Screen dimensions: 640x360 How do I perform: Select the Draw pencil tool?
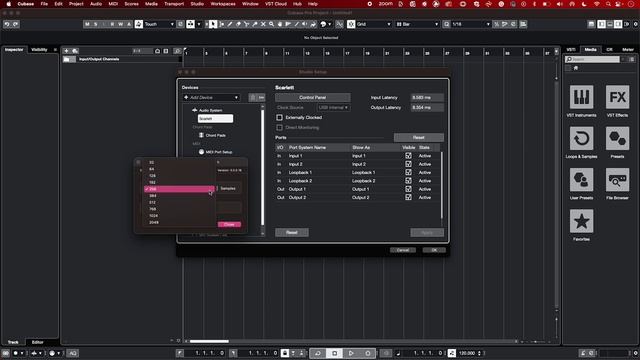230,24
